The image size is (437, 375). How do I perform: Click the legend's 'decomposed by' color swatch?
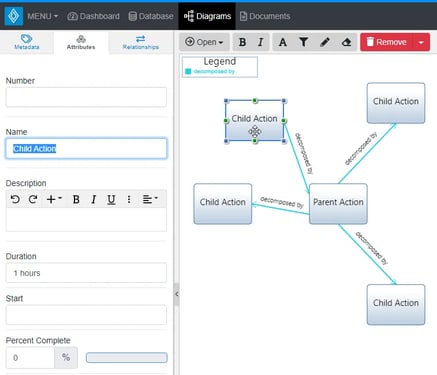click(x=188, y=71)
